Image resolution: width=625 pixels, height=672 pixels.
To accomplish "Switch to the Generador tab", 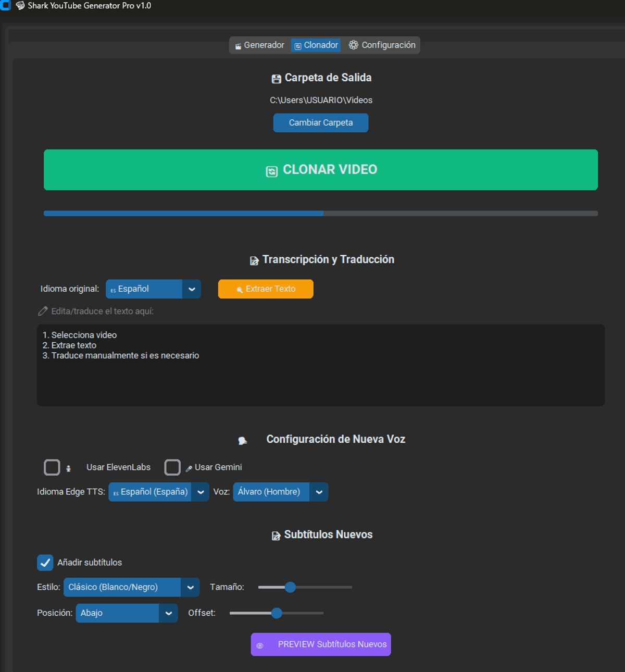I will coord(259,45).
